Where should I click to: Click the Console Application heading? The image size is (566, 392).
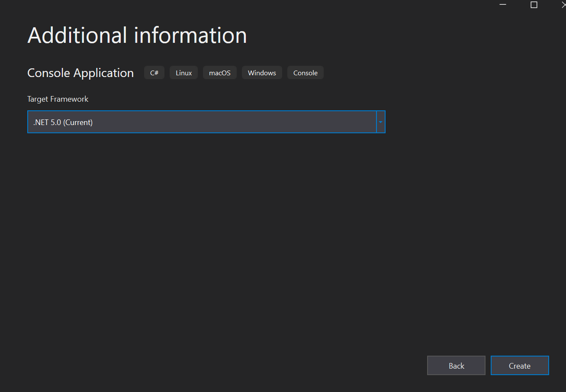coord(80,72)
